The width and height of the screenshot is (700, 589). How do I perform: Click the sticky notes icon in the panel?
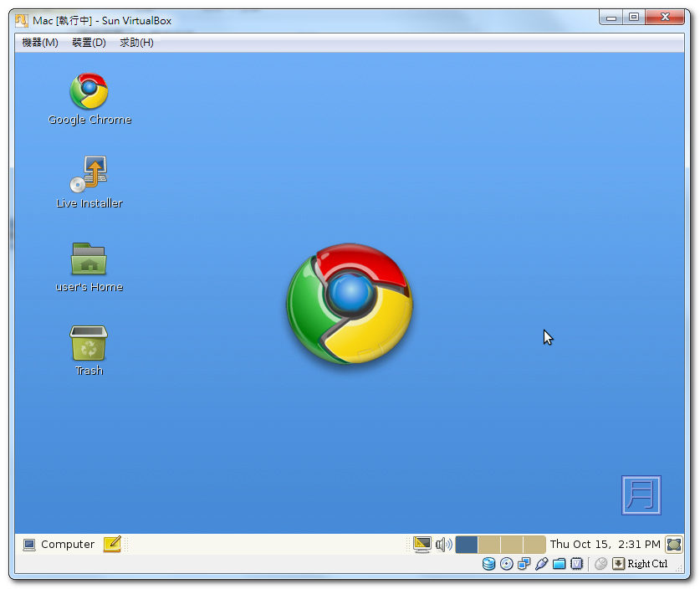[112, 545]
